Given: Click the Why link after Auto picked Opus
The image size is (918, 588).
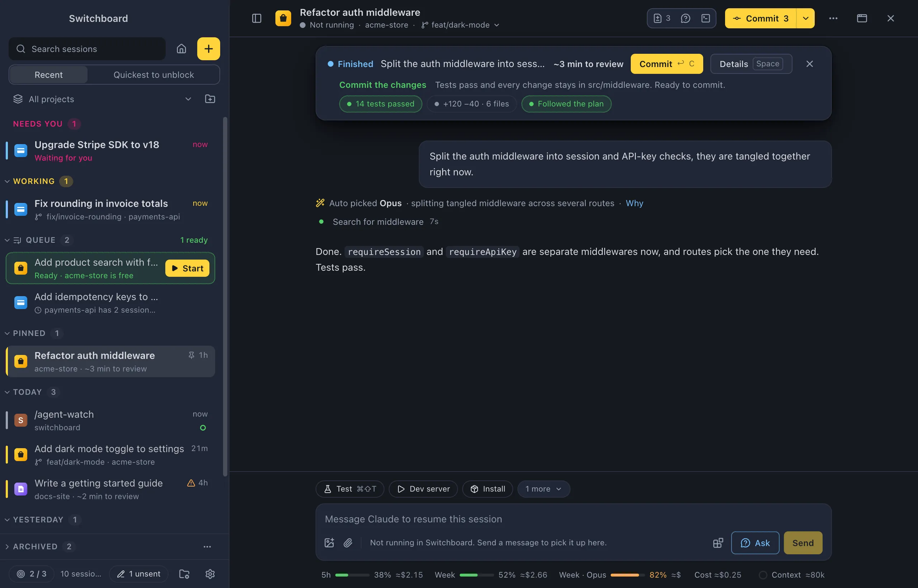Looking at the screenshot, I should (x=634, y=203).
